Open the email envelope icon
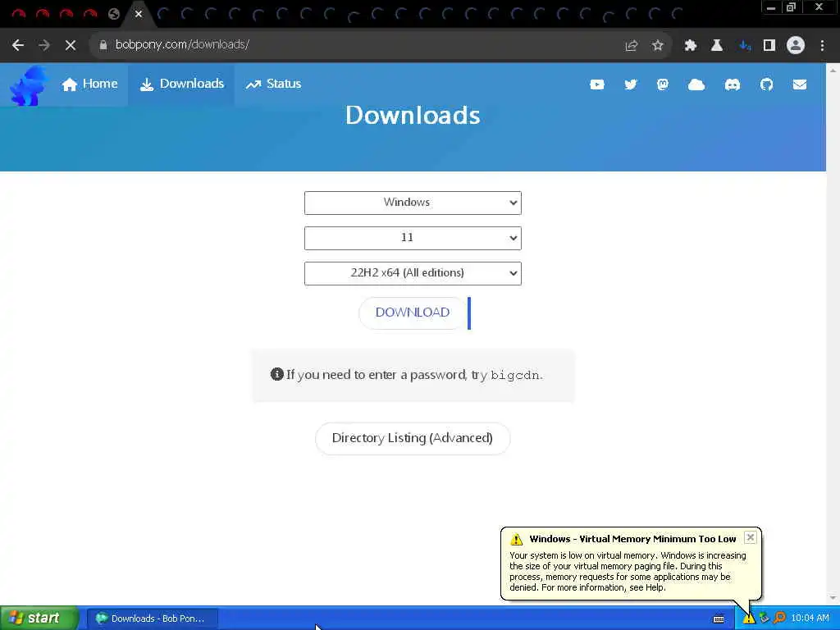The width and height of the screenshot is (840, 630). (x=800, y=84)
